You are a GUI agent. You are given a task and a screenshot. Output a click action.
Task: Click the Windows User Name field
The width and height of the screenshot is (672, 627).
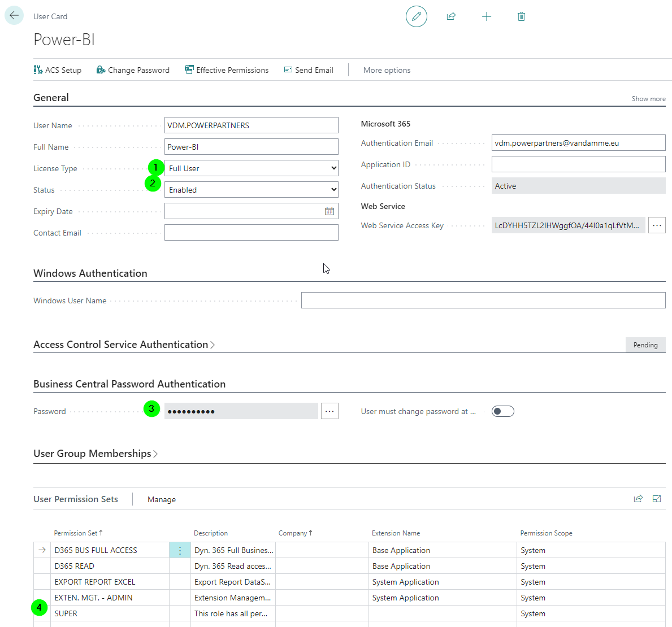tap(483, 300)
